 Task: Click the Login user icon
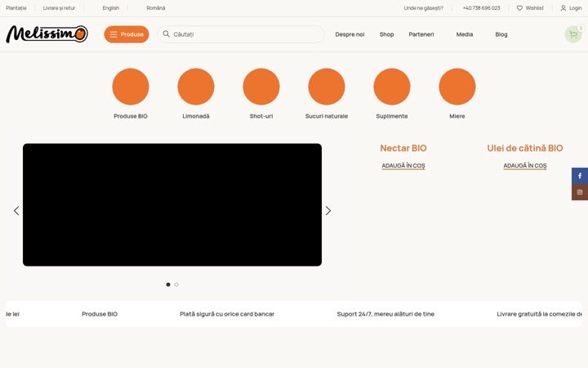pyautogui.click(x=563, y=8)
